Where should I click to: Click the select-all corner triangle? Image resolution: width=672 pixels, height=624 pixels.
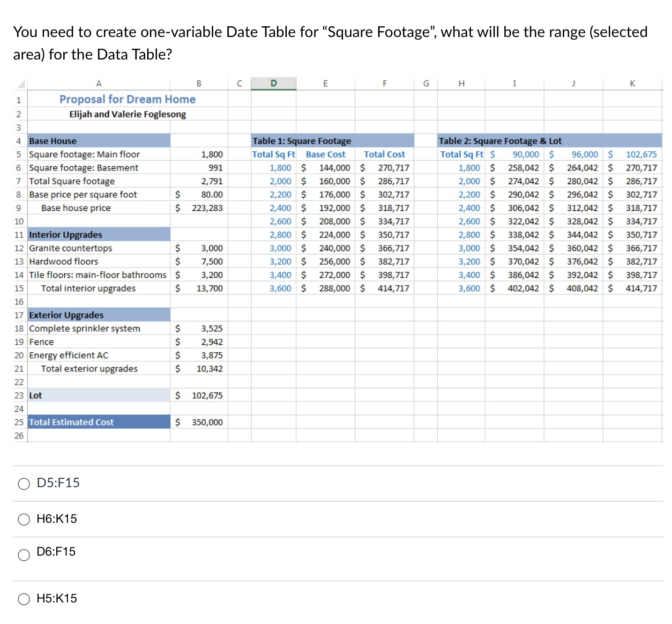20,83
